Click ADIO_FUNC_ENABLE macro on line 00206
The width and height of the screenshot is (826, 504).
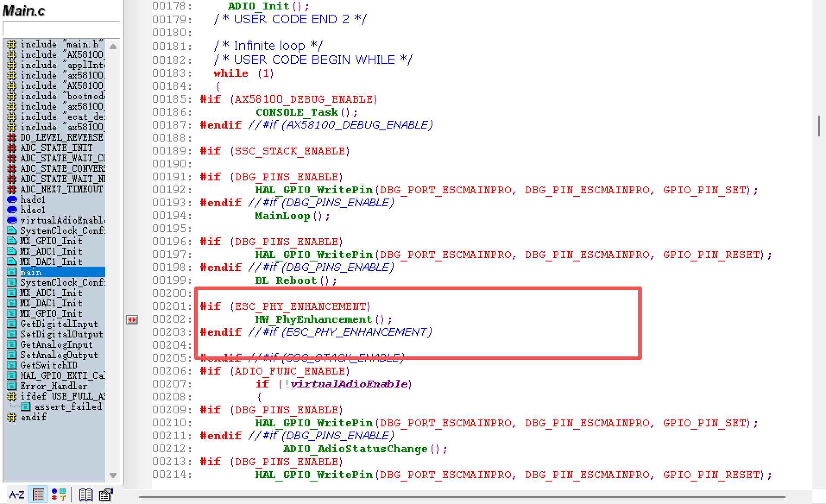[290, 372]
